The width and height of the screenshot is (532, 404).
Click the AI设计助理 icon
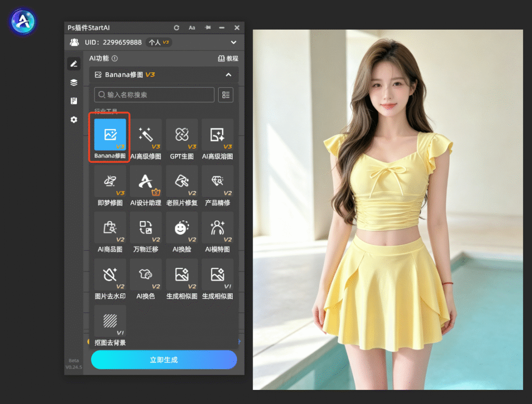[146, 181]
